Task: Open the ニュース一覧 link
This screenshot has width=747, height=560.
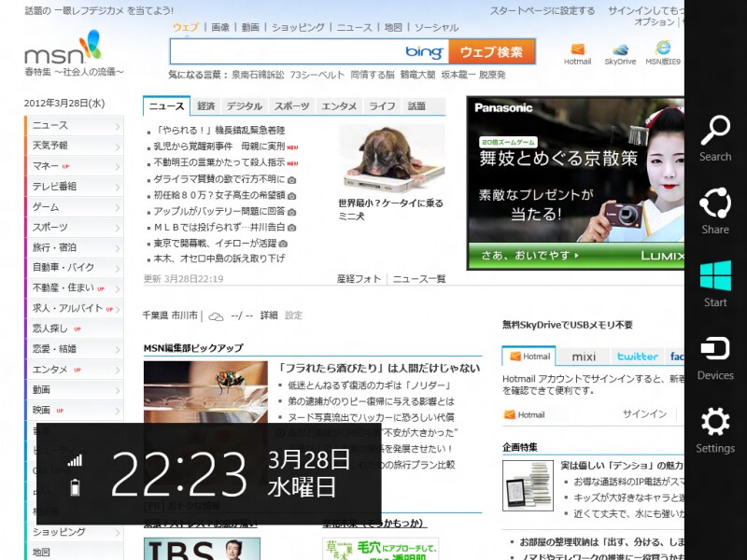Action: 417,277
